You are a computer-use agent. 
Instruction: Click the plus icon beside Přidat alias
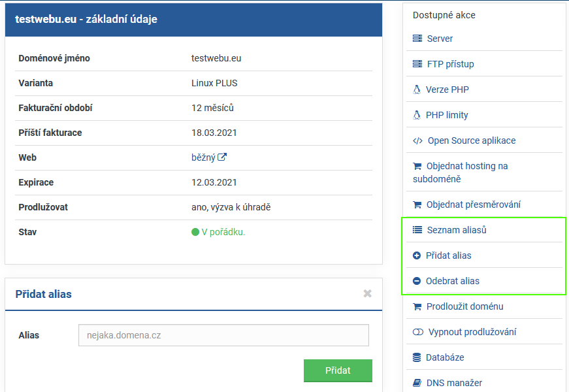point(417,255)
